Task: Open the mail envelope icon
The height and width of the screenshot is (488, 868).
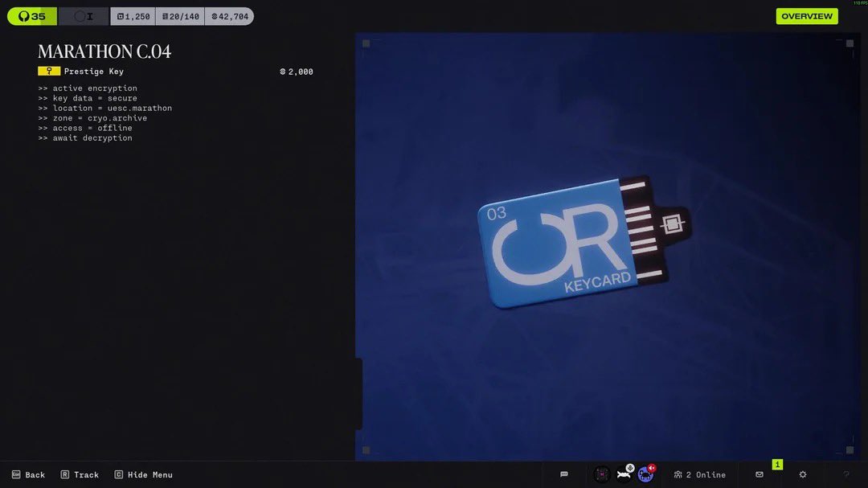Action: [759, 474]
